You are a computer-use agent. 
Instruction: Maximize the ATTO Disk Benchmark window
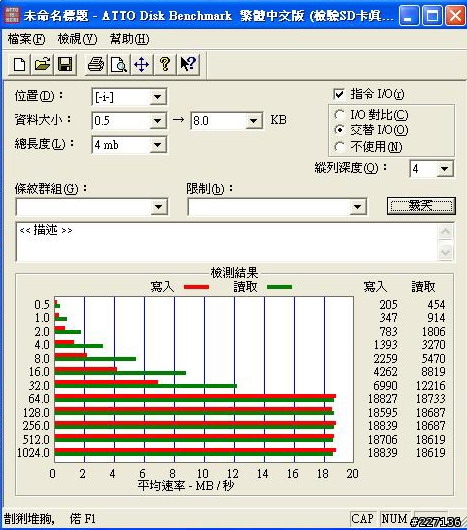[432, 16]
